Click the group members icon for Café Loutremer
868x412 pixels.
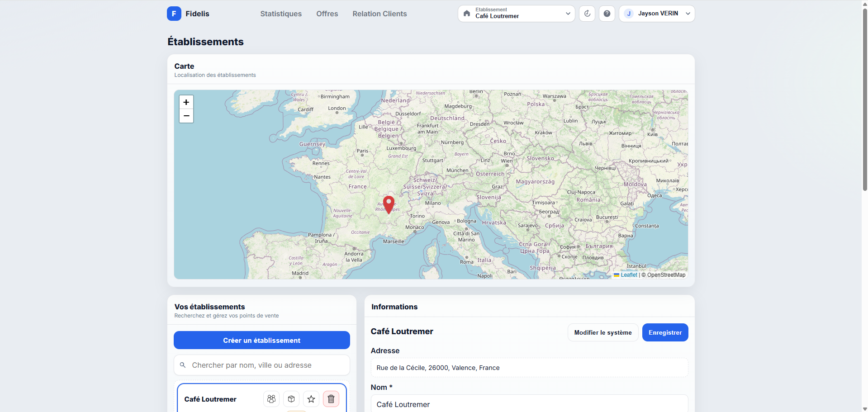[271, 399]
